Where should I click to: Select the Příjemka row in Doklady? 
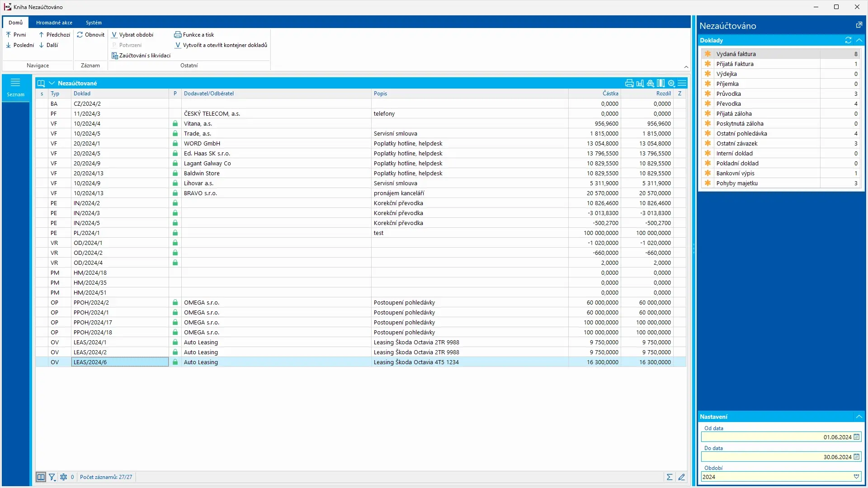781,84
